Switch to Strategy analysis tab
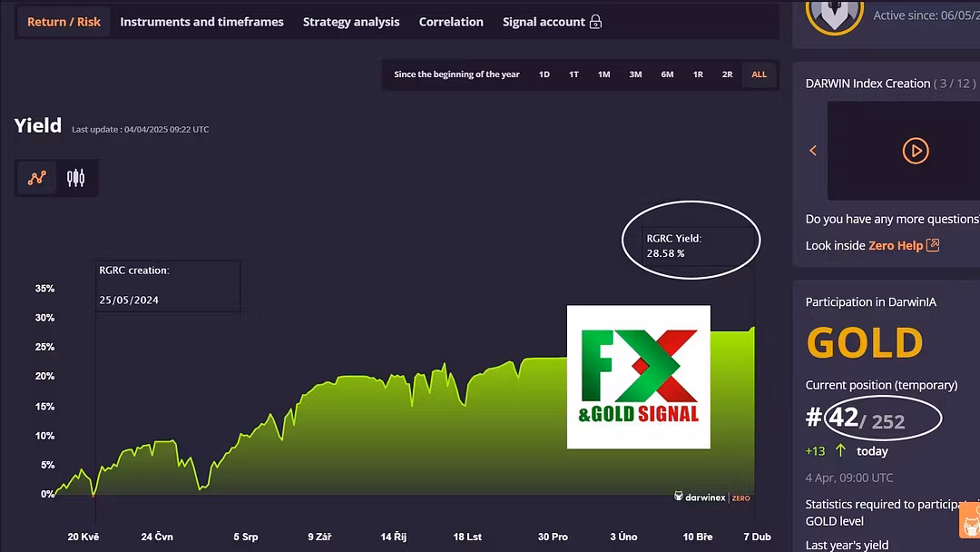 coord(351,22)
